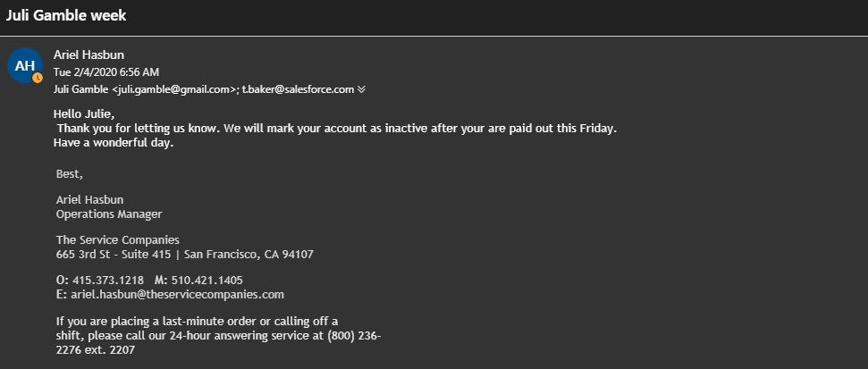
Task: Click sender name Ariel Hasbun in header
Action: pyautogui.click(x=88, y=55)
